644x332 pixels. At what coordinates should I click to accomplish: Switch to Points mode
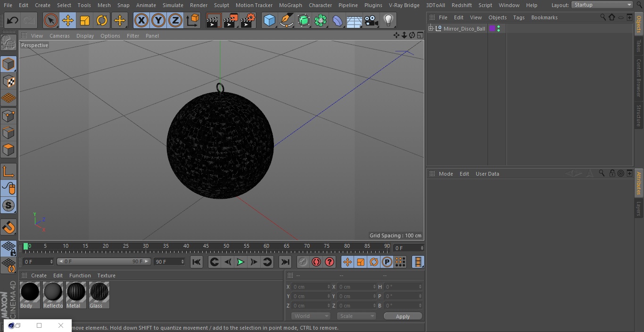point(8,115)
